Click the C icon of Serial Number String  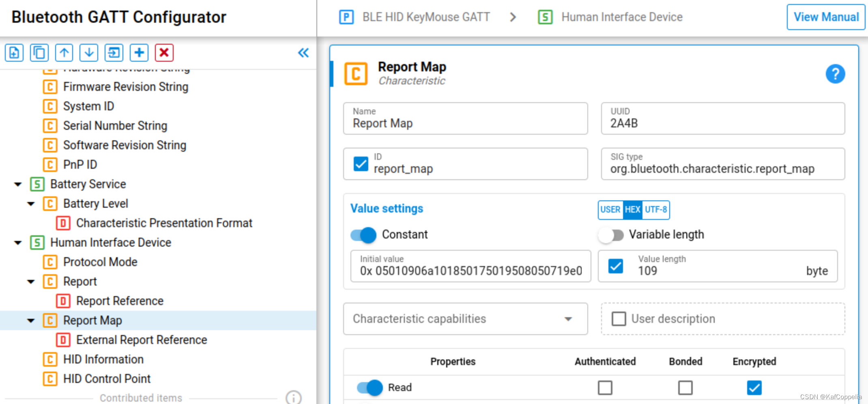(50, 126)
